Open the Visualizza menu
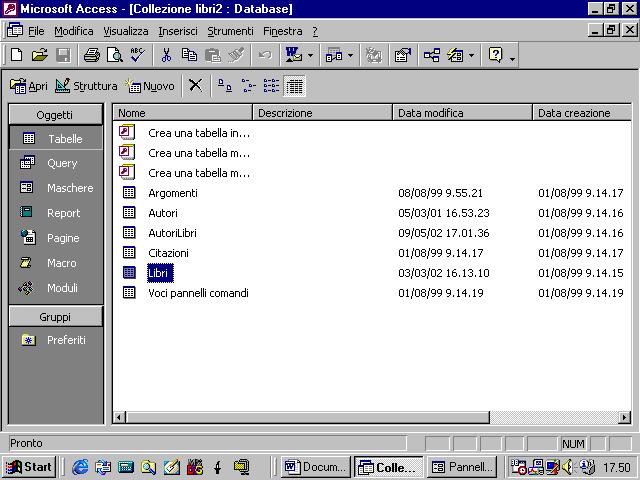This screenshot has height=480, width=640. click(x=126, y=31)
